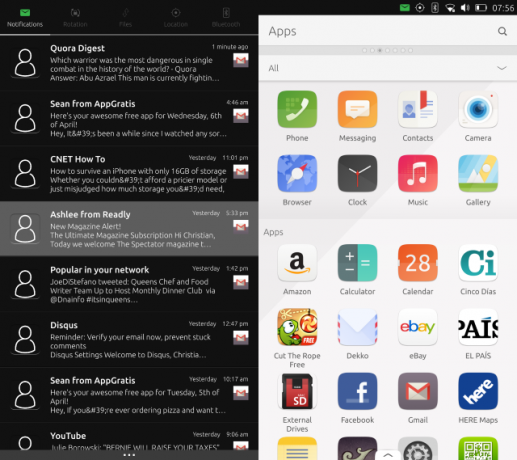Click three-dot handle below notifications list

129,455
